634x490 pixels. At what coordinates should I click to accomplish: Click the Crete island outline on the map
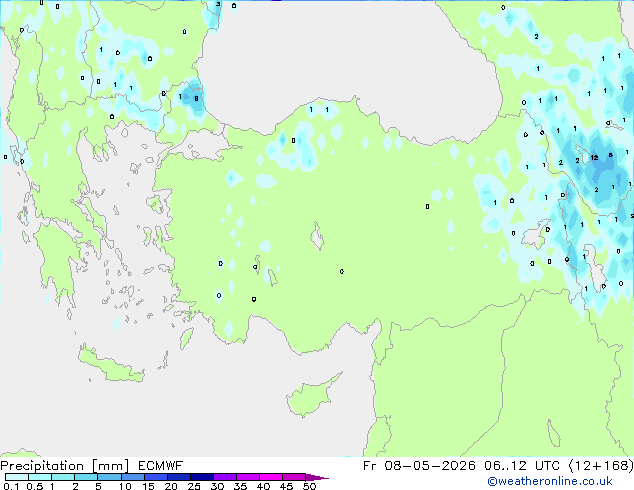click(110, 365)
